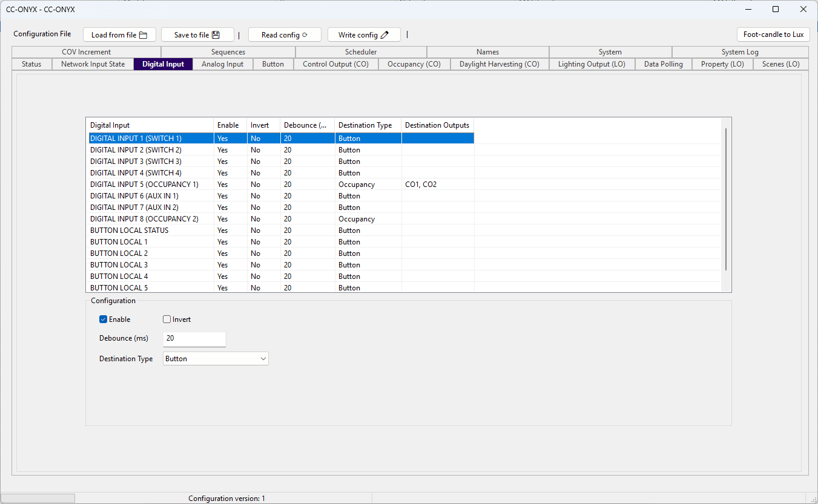The height and width of the screenshot is (504, 818).
Task: Show the Lighting Output (LO) tab
Action: click(592, 64)
